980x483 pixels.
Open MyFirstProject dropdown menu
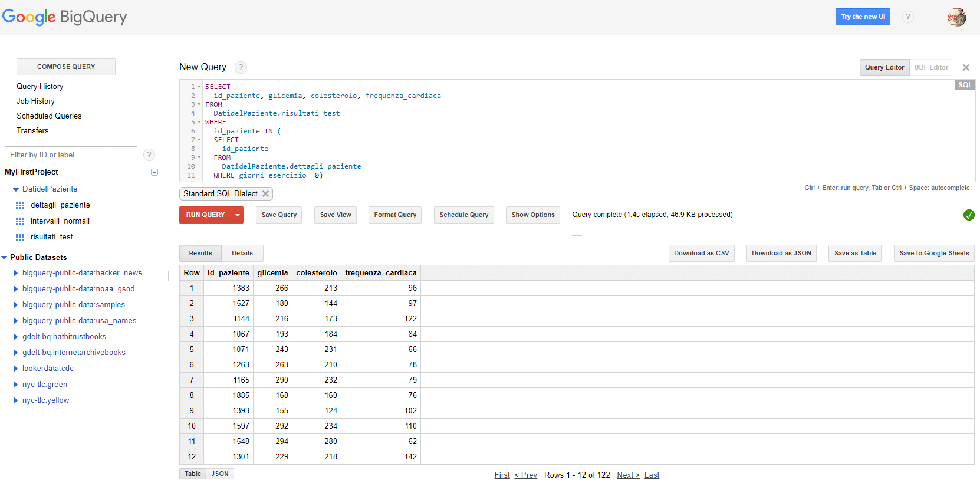154,172
